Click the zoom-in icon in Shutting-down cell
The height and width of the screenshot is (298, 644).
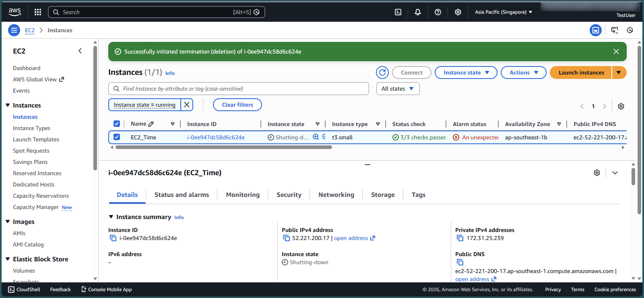point(316,137)
